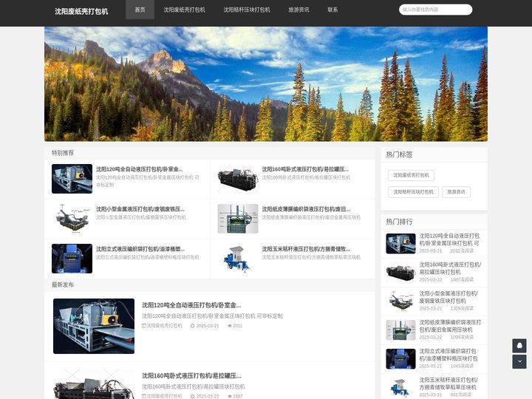Open hot ranking link 沈阳小型金属液压打包机/废钢废铁压块打包机
Screen dimensions: 532x399
click(449, 297)
